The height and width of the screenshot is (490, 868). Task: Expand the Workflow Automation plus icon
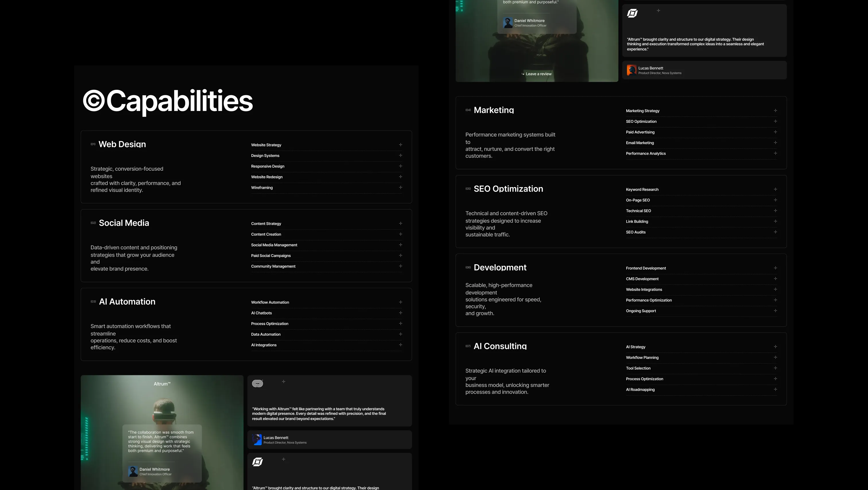pyautogui.click(x=400, y=302)
